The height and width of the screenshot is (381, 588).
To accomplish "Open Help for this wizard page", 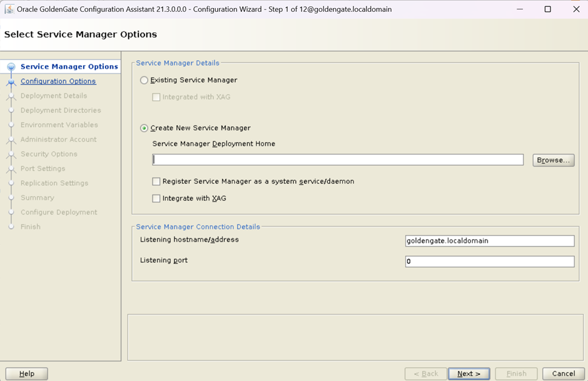I will [27, 373].
